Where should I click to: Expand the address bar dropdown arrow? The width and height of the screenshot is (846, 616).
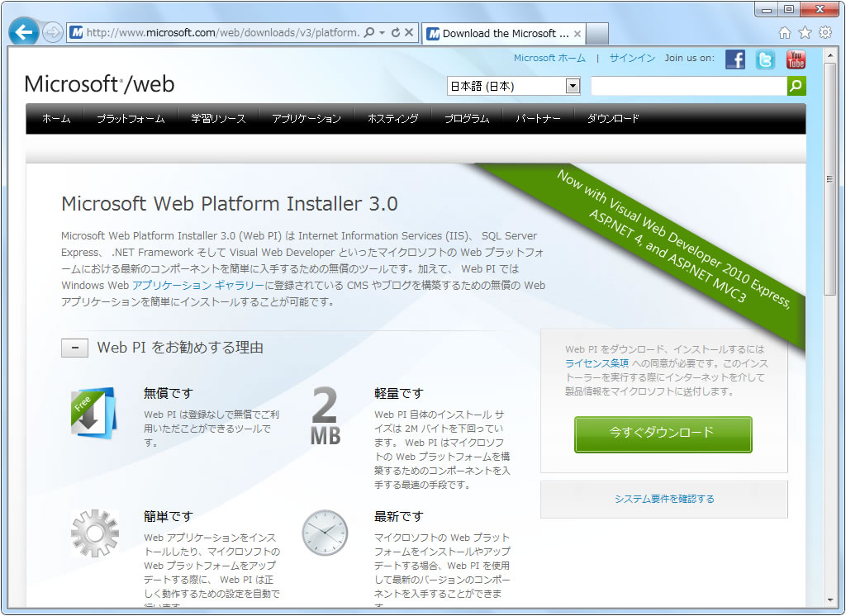(x=382, y=33)
